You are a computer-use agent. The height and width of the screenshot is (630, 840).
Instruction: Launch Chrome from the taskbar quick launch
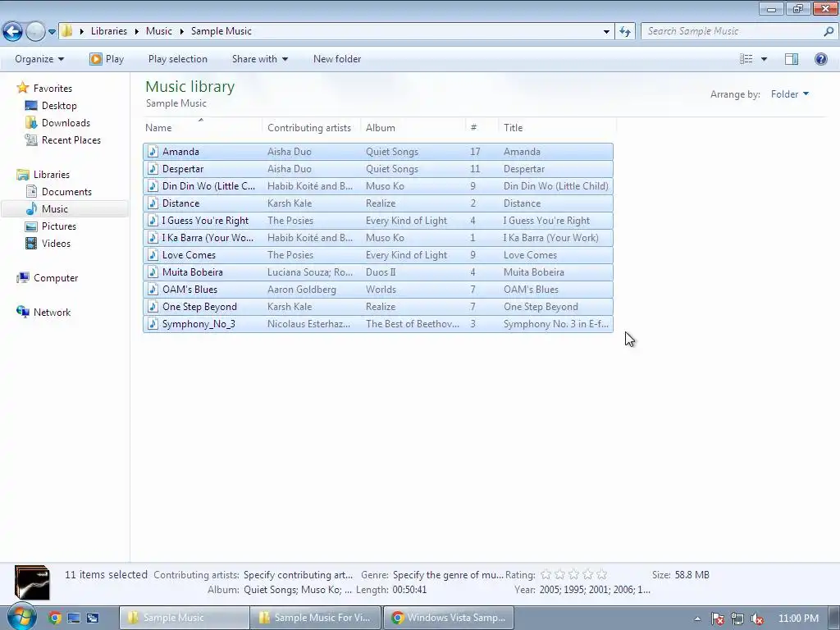[55, 618]
